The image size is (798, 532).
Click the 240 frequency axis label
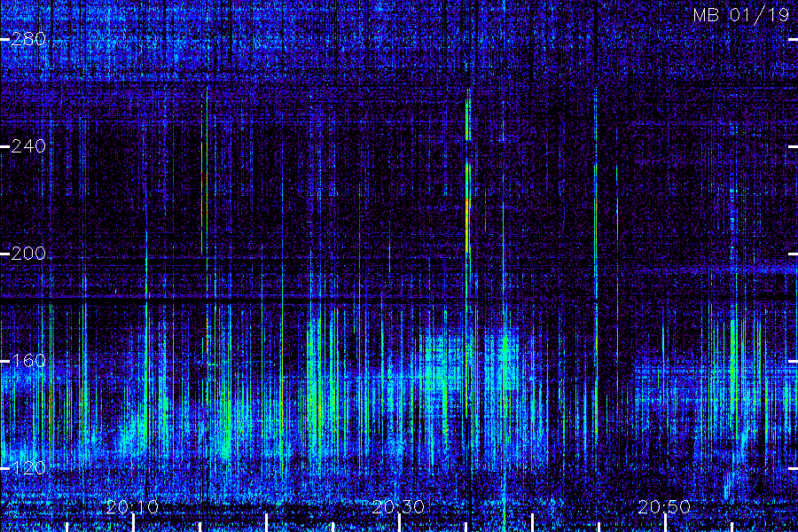click(x=28, y=146)
